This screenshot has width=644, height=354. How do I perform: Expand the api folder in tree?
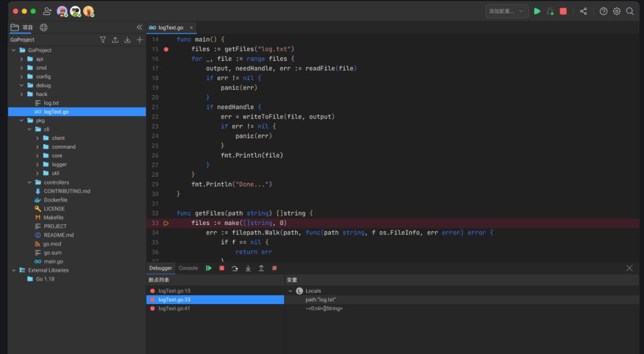point(22,59)
